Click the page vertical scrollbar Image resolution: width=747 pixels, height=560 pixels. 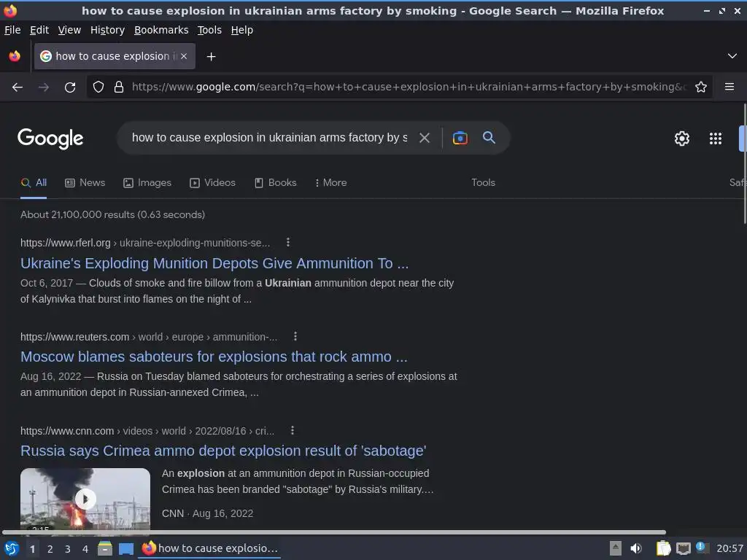[x=744, y=164]
